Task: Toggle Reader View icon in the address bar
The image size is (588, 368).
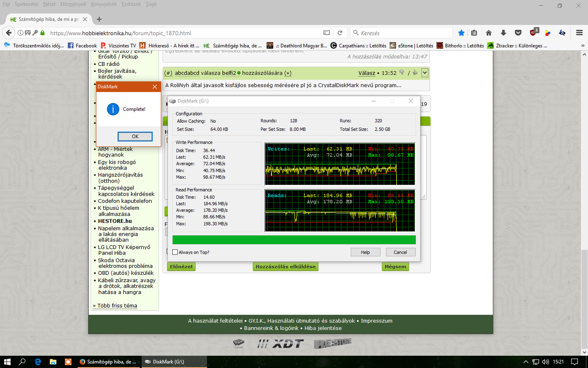Action: click(x=327, y=33)
